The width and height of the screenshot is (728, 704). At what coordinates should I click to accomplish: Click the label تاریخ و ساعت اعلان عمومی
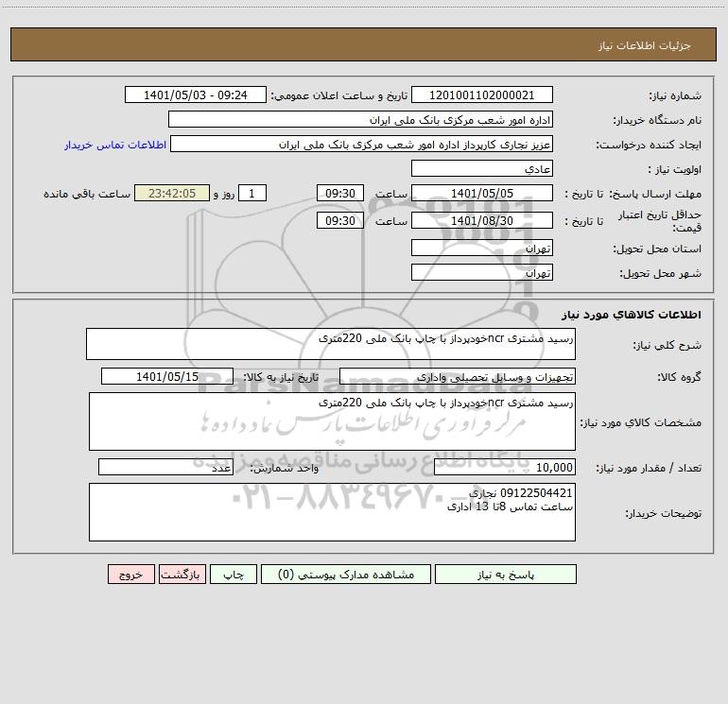point(339,95)
